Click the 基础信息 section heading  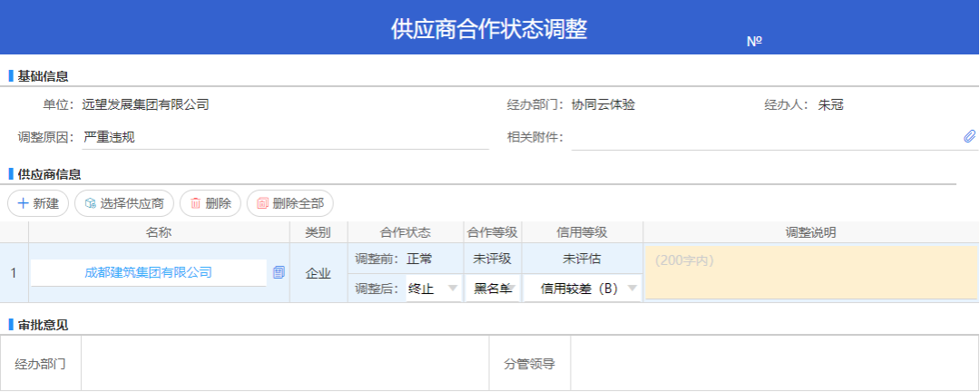click(43, 76)
